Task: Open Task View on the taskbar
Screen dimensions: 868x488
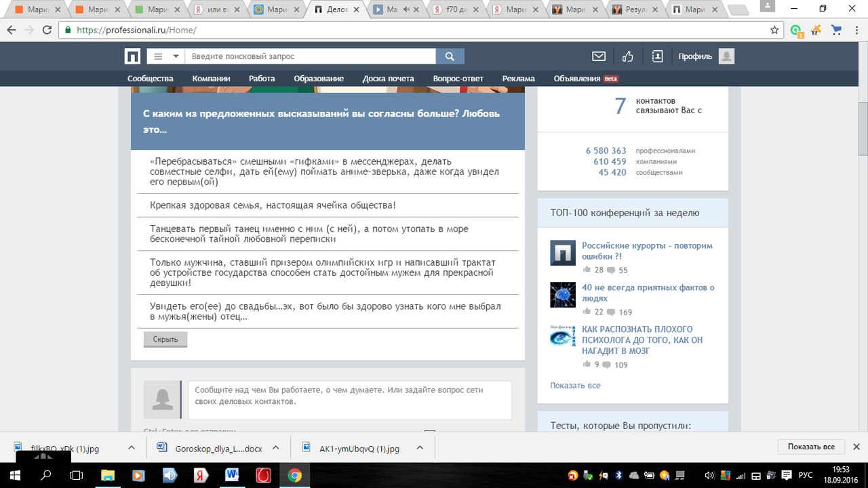Action: click(77, 475)
